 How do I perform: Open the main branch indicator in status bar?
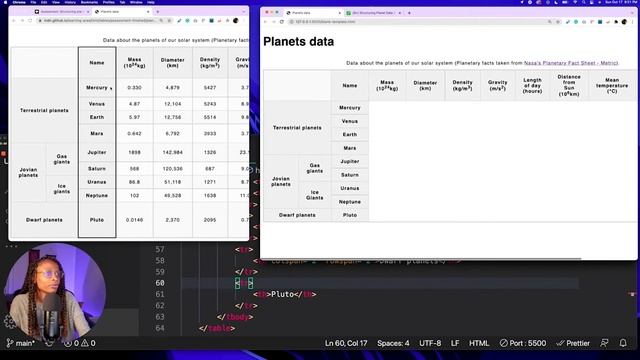tap(20, 343)
